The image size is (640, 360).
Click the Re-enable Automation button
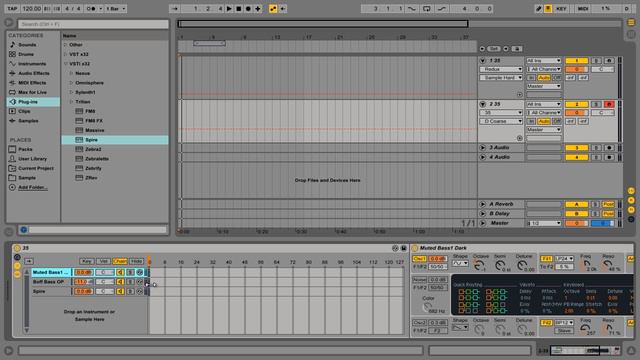tap(282, 9)
